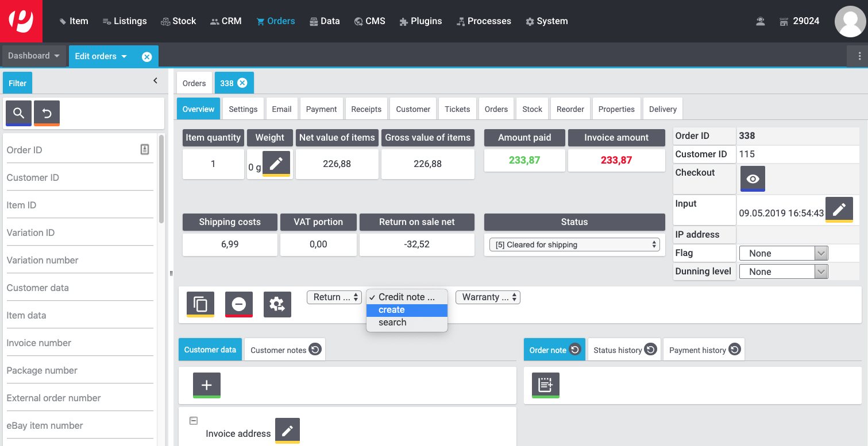Open the order Status dropdown
This screenshot has height=446, width=868.
[x=574, y=244]
